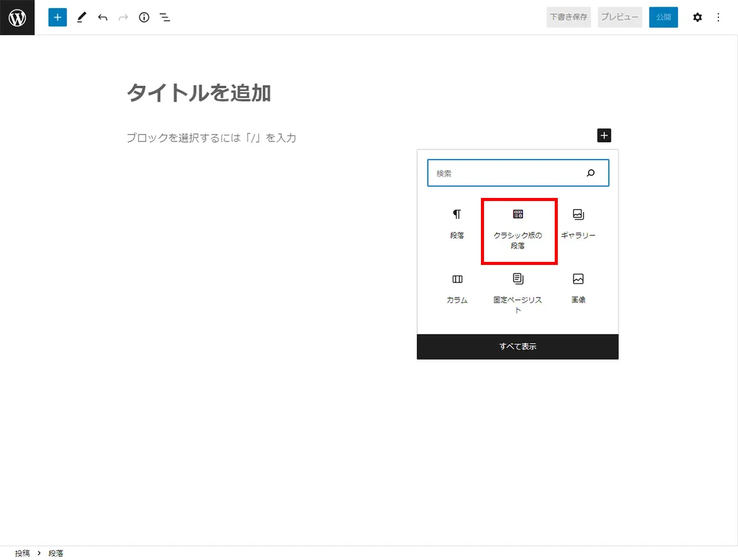
Task: Open the three-dot options menu
Action: tap(718, 17)
